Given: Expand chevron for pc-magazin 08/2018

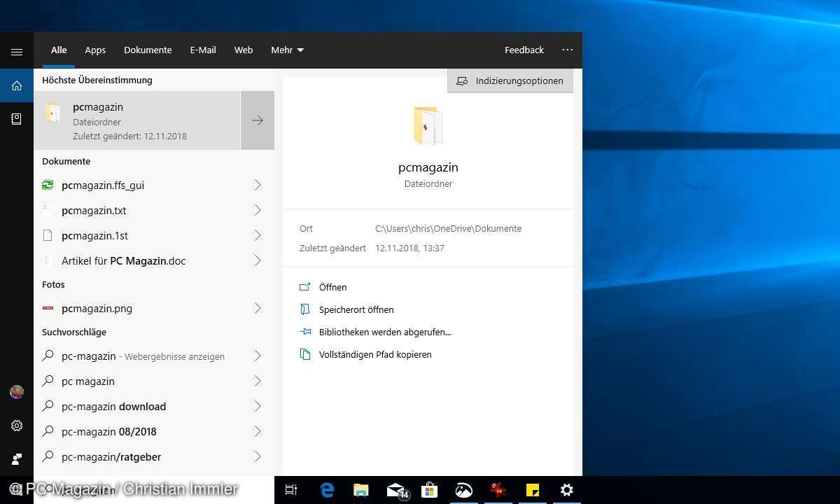Looking at the screenshot, I should 258,431.
